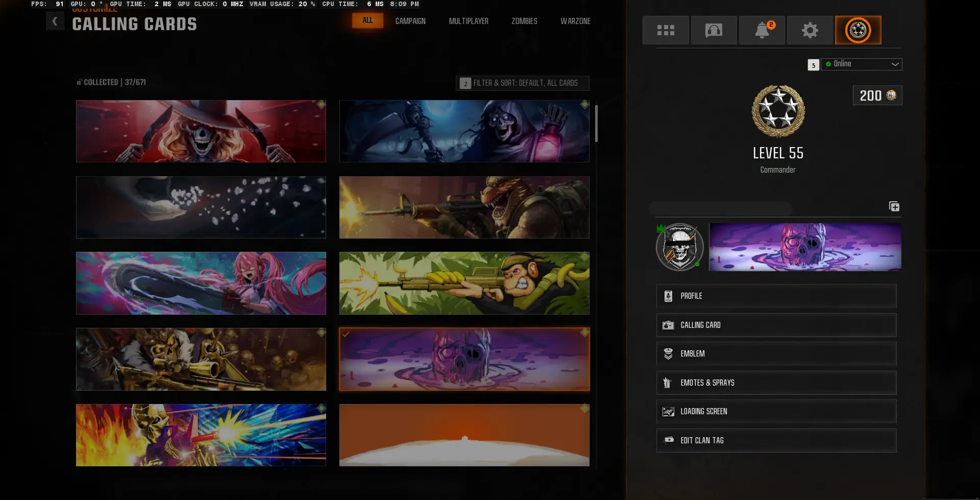Select the flaming skeleton gunfight card
980x500 pixels.
(201, 435)
